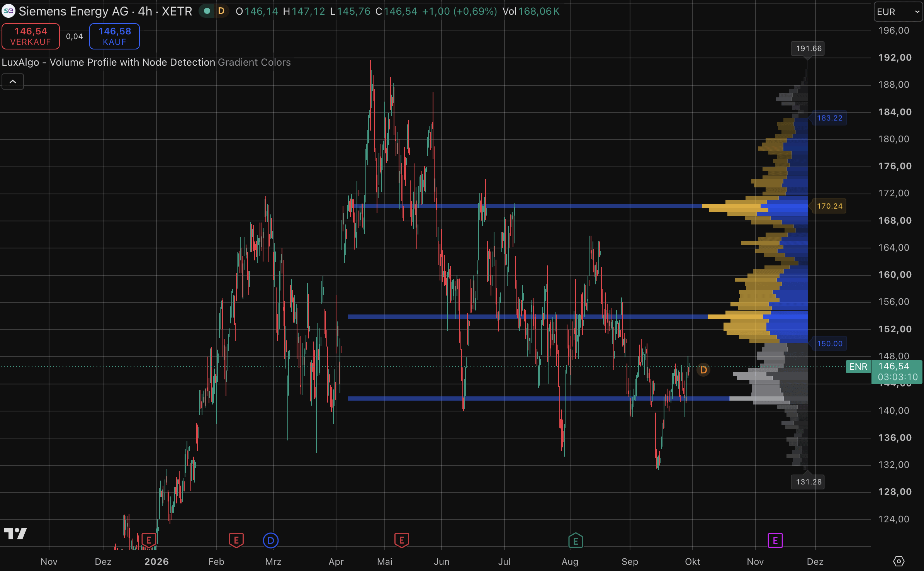Click the 146,58 KAUF buy button
Screen dimensions: 924x571
(x=114, y=36)
